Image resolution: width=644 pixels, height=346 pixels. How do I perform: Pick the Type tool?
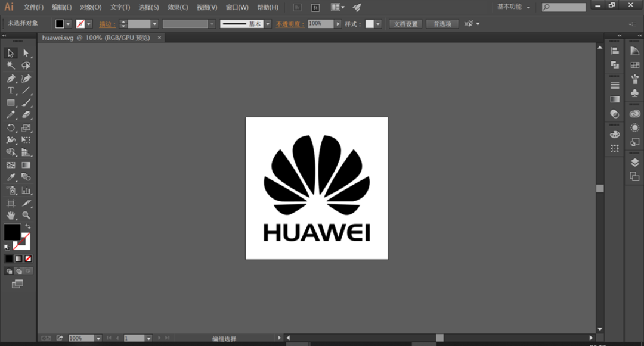pos(11,91)
